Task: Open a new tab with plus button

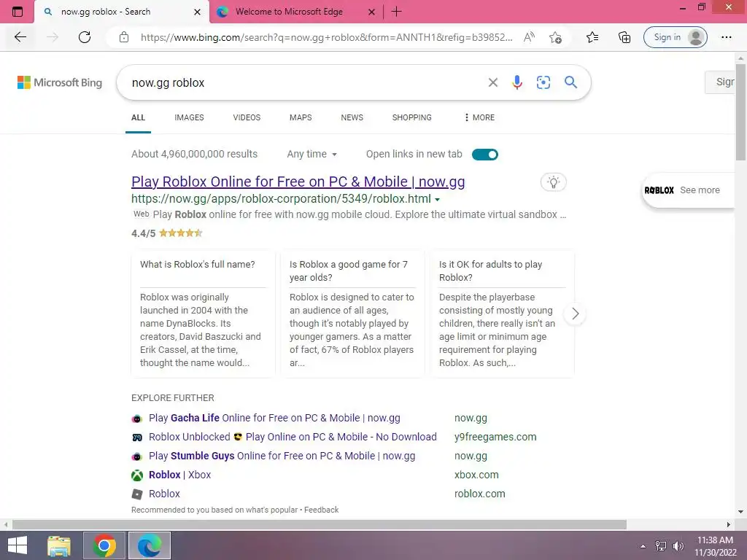Action: tap(396, 12)
